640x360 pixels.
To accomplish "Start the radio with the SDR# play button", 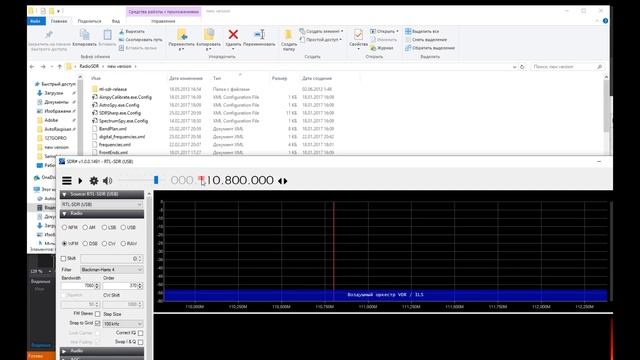I will pos(80,180).
